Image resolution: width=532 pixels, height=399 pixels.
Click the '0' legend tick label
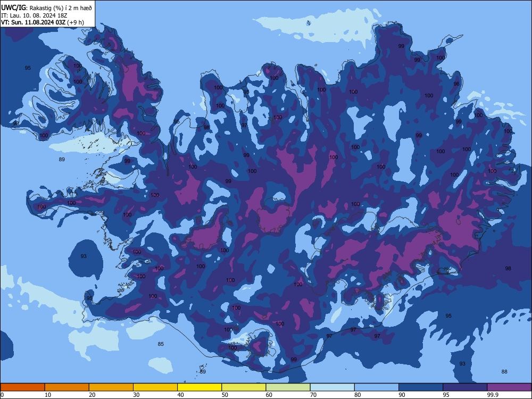coord(2,395)
